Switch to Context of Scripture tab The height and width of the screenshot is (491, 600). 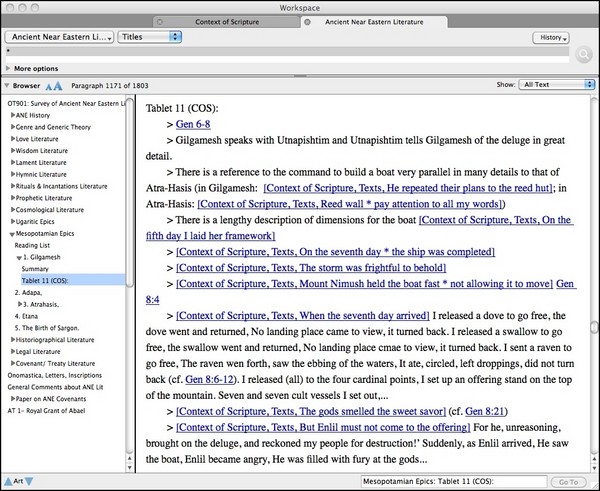[227, 22]
